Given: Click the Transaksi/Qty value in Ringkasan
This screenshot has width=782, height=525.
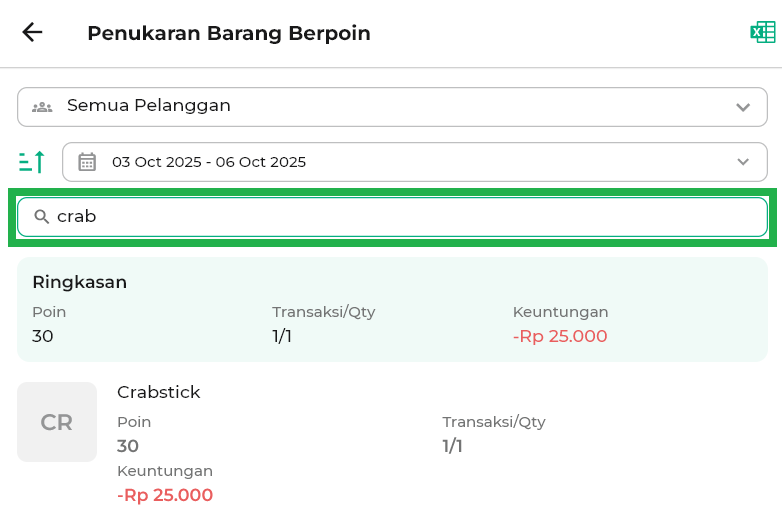Looking at the screenshot, I should tap(282, 336).
